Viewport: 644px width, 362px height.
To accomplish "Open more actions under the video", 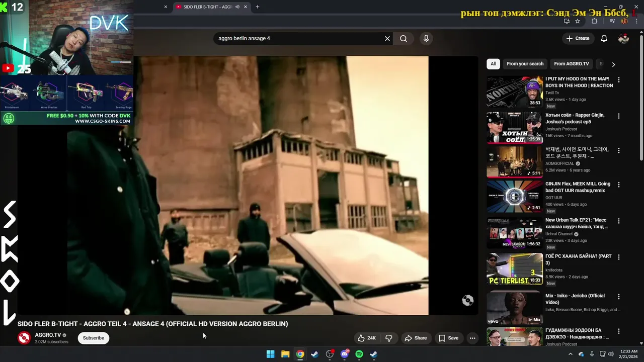I will tap(472, 338).
